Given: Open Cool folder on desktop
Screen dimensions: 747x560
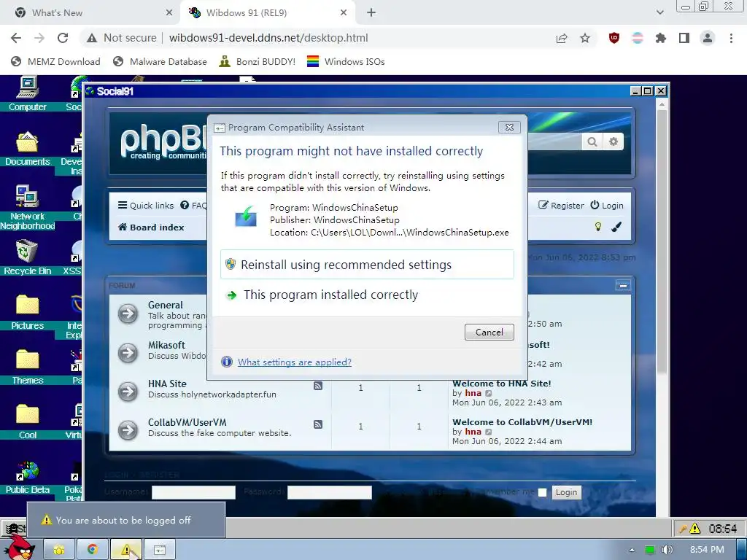Looking at the screenshot, I should (x=28, y=422).
